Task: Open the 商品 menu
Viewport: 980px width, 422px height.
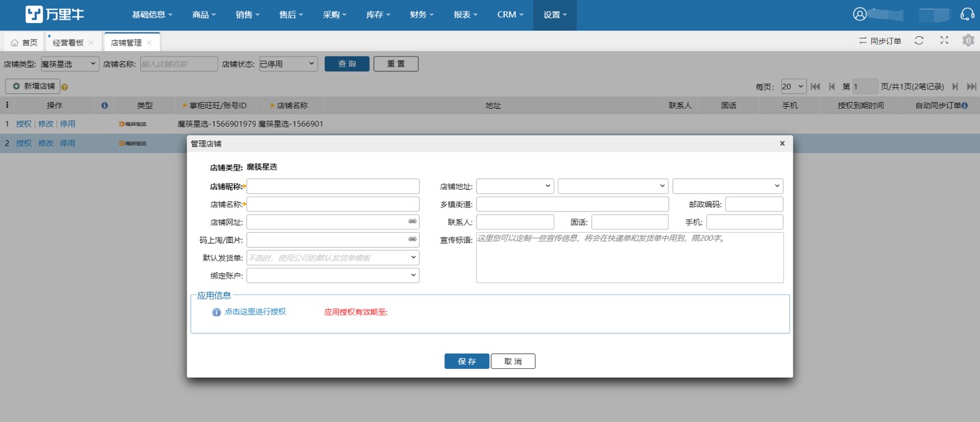Action: click(x=204, y=14)
